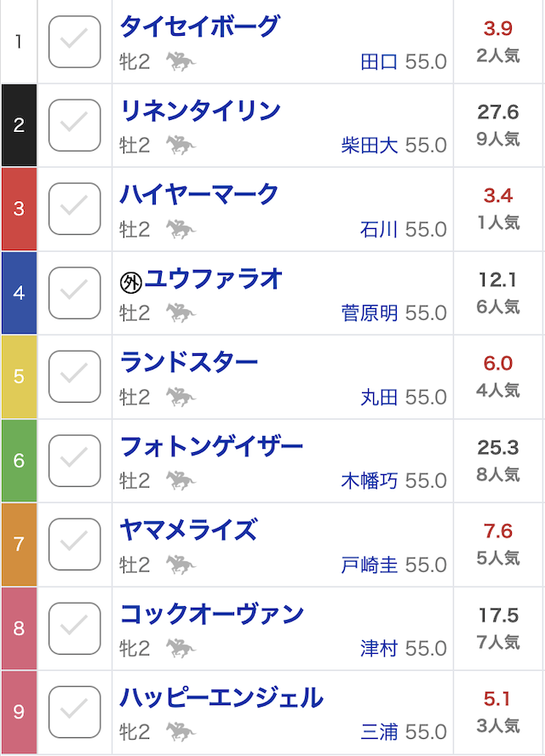Open horse page for リネンタイリン

click(x=200, y=111)
